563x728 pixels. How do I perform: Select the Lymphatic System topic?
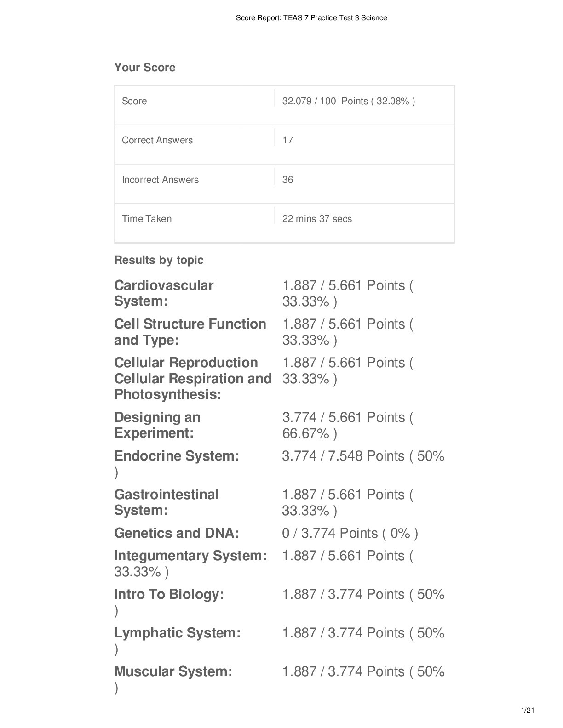click(177, 633)
